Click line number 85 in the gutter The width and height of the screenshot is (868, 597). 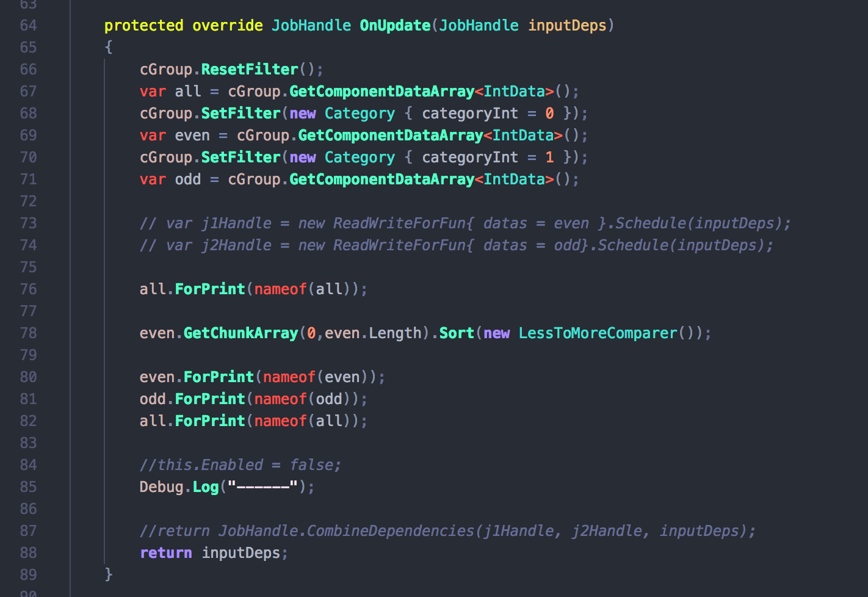(x=28, y=487)
